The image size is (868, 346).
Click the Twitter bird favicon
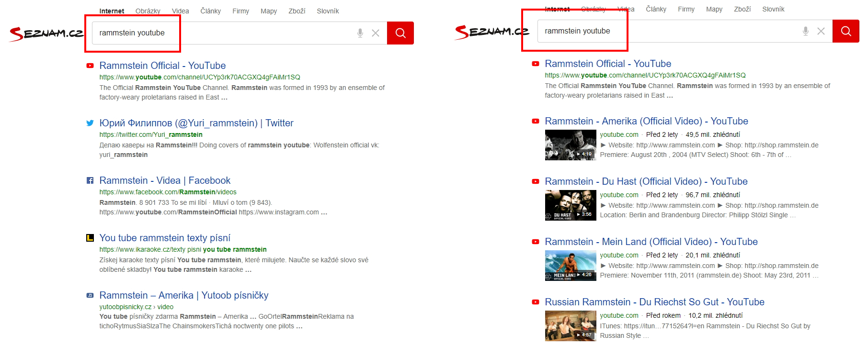coord(90,123)
